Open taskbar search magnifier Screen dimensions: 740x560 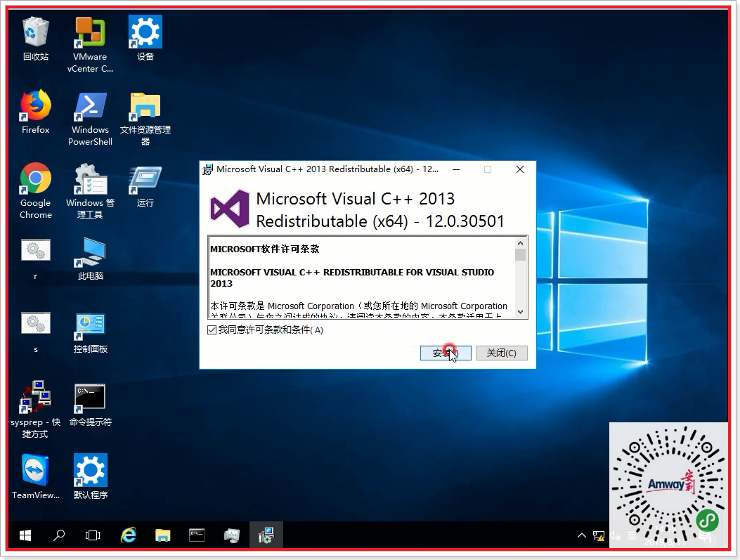[x=59, y=535]
